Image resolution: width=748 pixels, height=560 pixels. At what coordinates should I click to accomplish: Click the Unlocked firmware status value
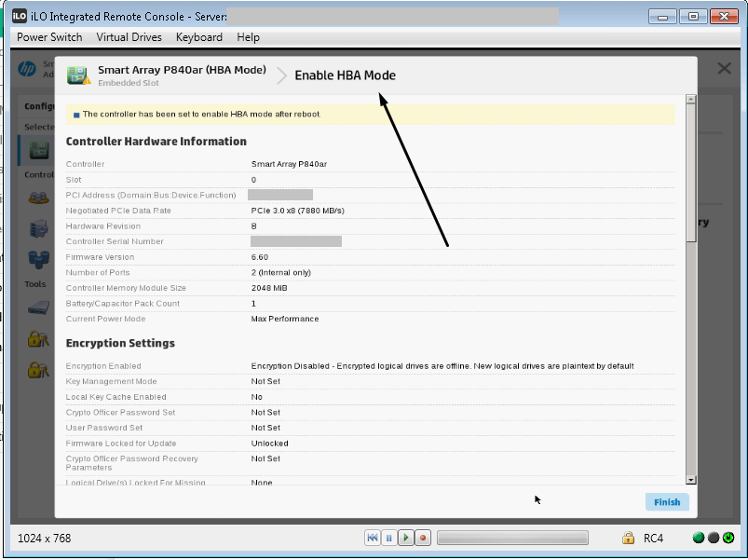(269, 444)
